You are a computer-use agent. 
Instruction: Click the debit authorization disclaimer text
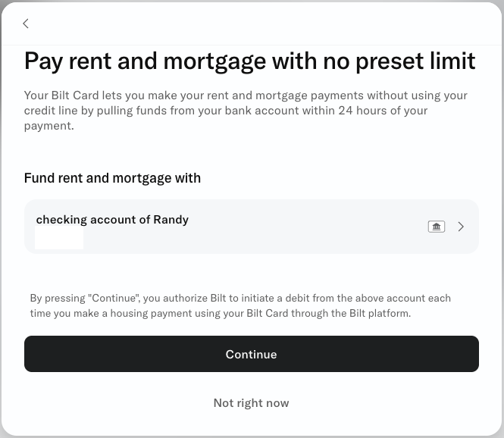(240, 305)
